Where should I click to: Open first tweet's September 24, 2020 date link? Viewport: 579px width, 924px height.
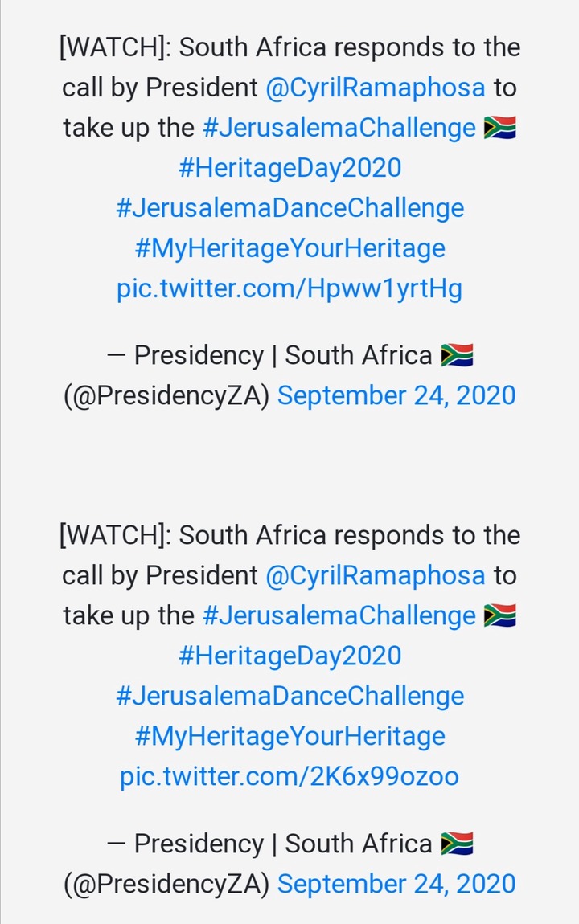tap(396, 395)
